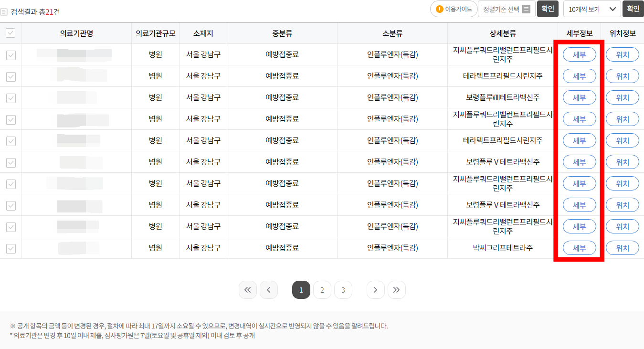The image size is (644, 349).
Task: Open the 10개씩 보기 page size dropdown
Action: [591, 9]
